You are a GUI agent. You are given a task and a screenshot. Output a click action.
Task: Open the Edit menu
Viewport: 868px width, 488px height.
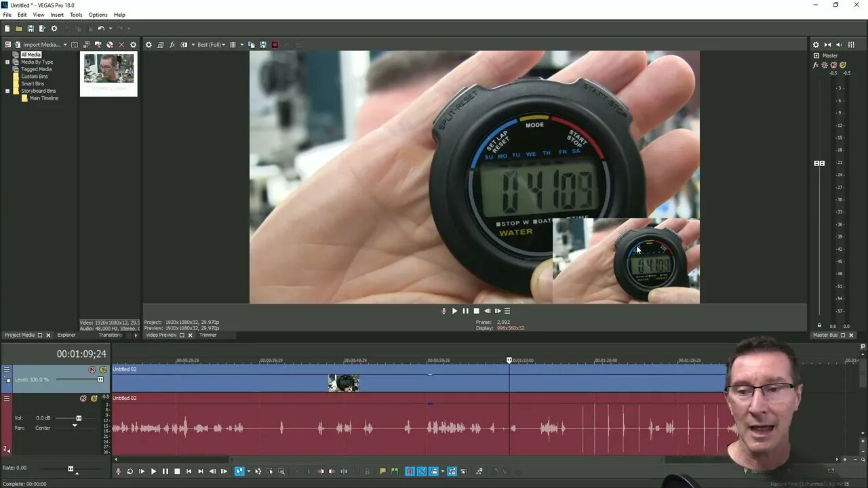tap(22, 15)
